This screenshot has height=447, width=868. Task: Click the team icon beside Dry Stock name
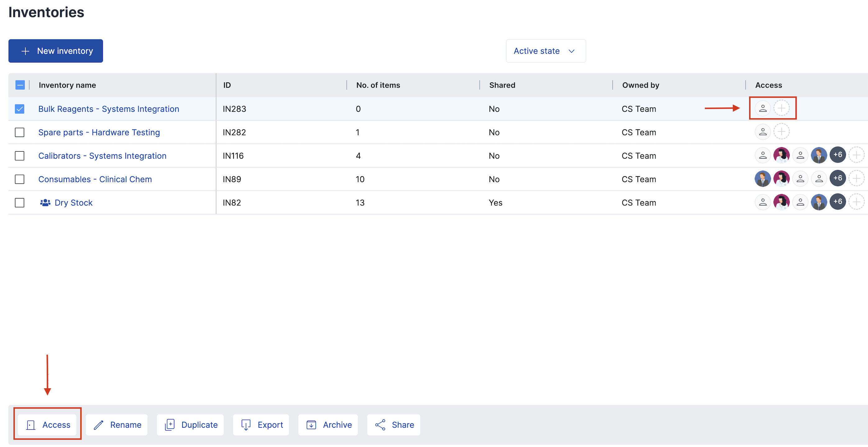click(x=45, y=203)
